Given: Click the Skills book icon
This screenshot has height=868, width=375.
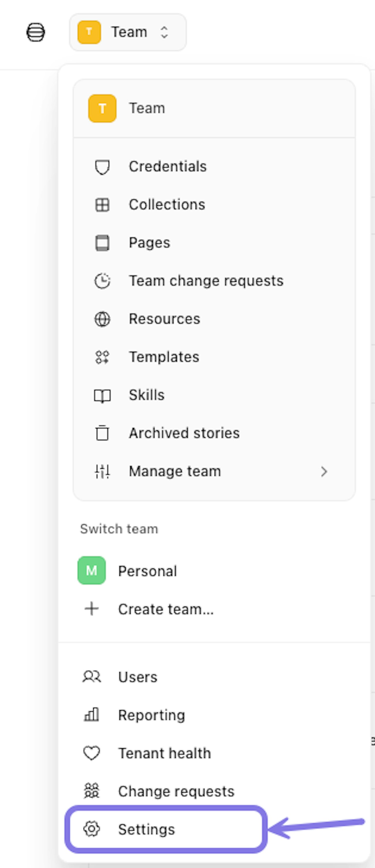Looking at the screenshot, I should (102, 396).
